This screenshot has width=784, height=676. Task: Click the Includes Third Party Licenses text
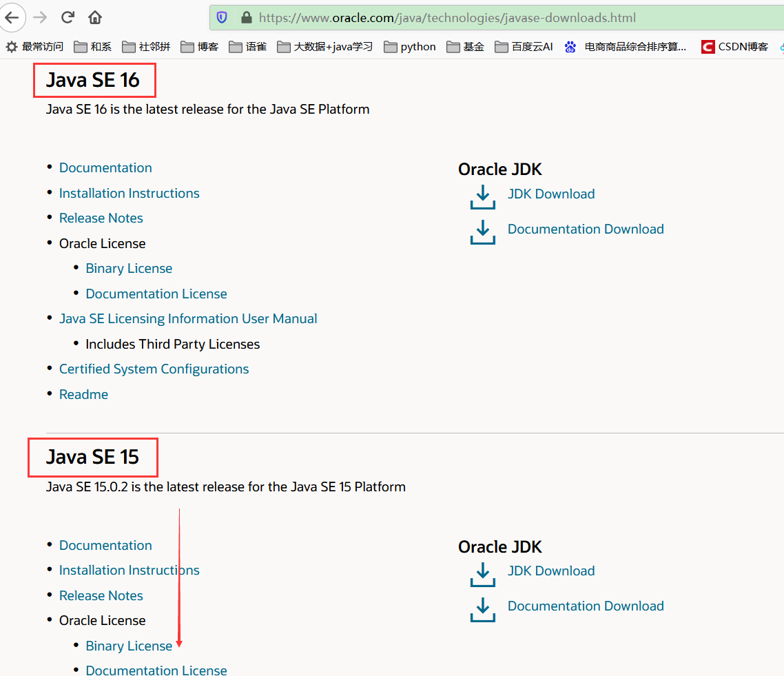pos(172,344)
